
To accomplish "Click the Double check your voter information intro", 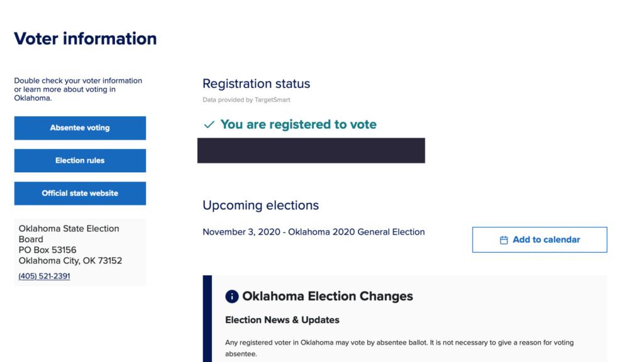I will point(78,89).
